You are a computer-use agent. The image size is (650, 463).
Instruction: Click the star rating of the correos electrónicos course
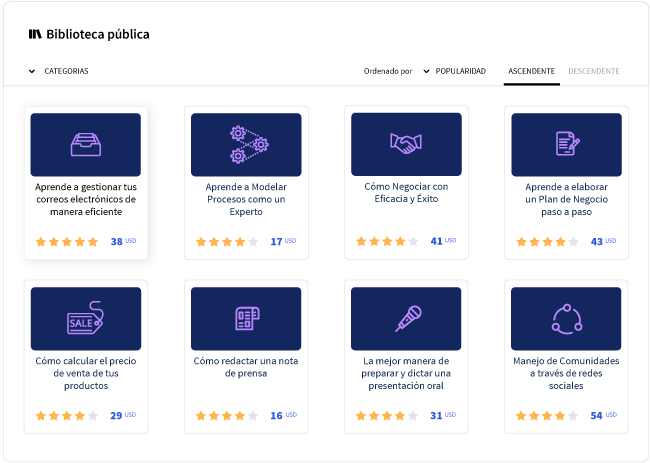tap(67, 242)
